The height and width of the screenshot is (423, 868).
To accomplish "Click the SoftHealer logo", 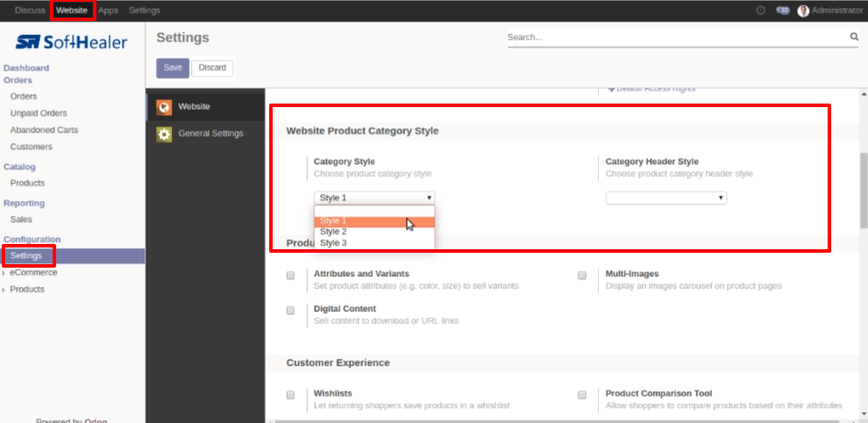I will click(71, 42).
